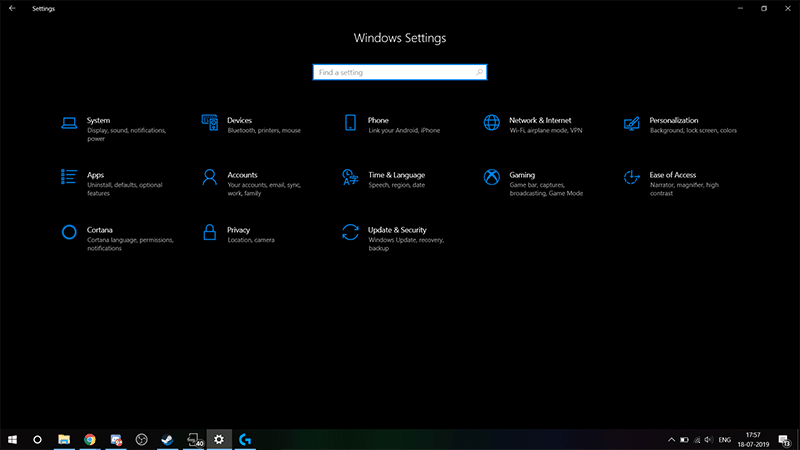Check battery status in system tray
The image size is (800, 450).
pos(684,440)
